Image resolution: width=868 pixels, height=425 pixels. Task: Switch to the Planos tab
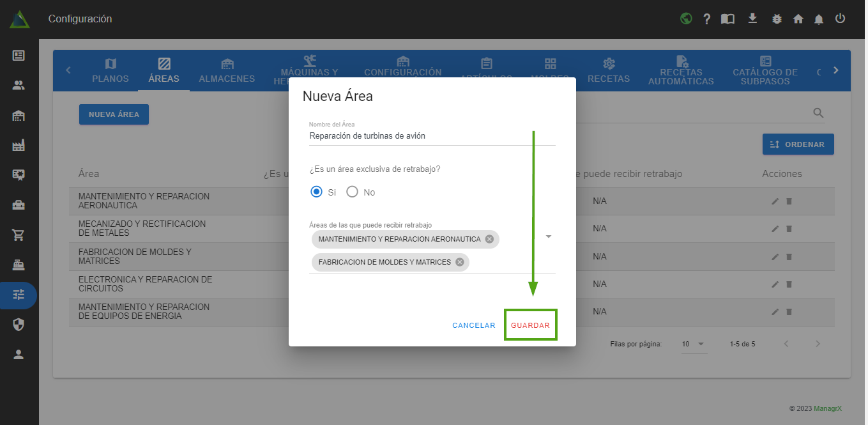110,71
